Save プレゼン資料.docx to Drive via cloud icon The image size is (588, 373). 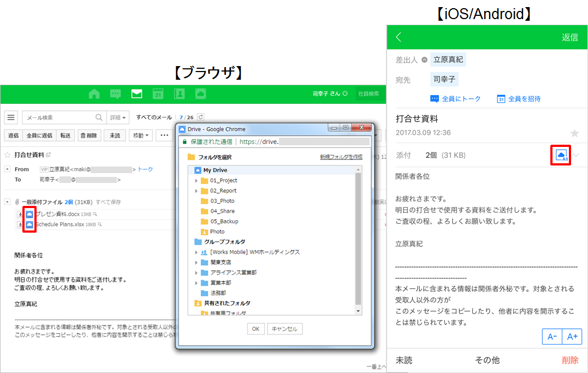pos(29,215)
